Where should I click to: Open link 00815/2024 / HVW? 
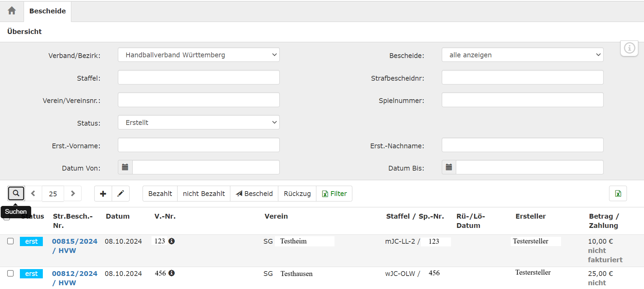point(74,242)
